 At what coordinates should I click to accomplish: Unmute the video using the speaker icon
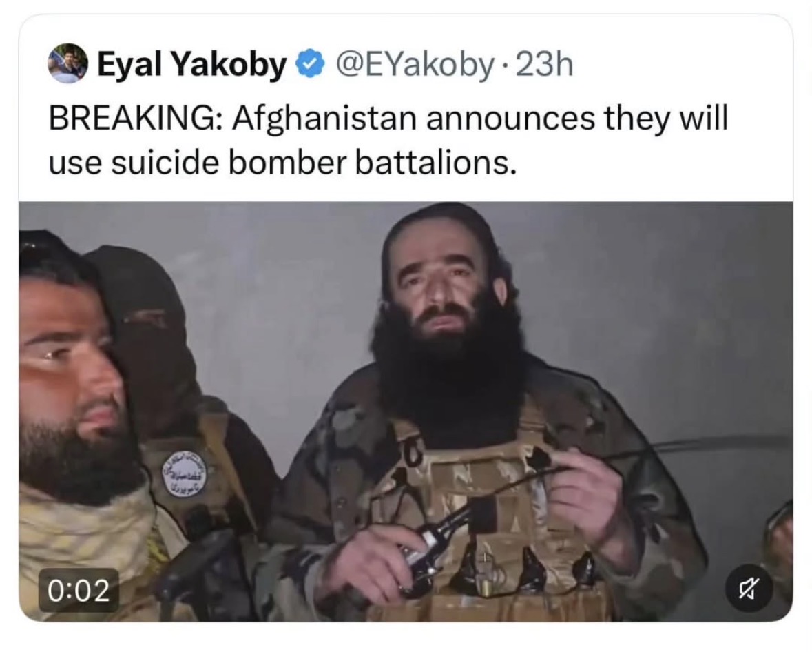coord(749,589)
